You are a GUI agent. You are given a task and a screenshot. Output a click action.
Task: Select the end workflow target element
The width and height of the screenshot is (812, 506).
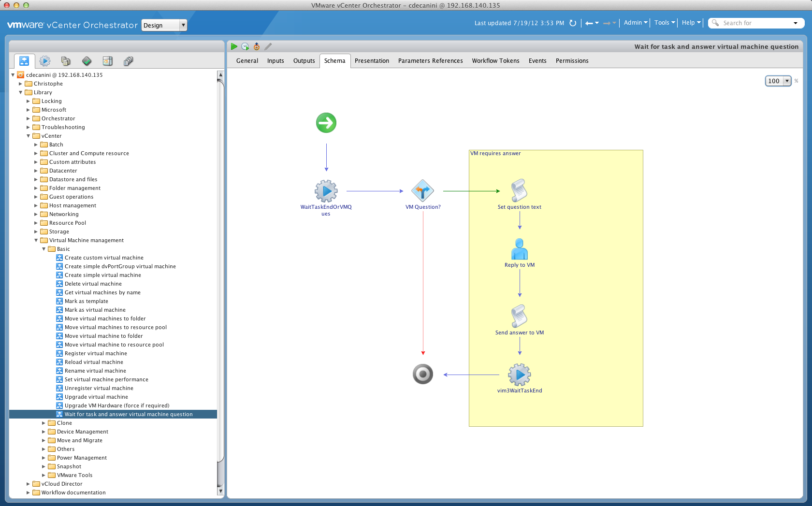[423, 374]
